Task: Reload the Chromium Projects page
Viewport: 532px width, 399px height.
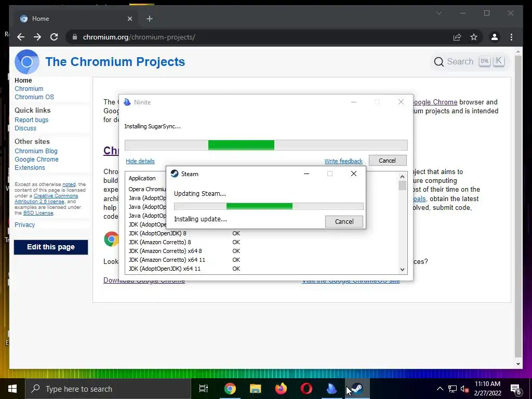Action: pos(54,37)
